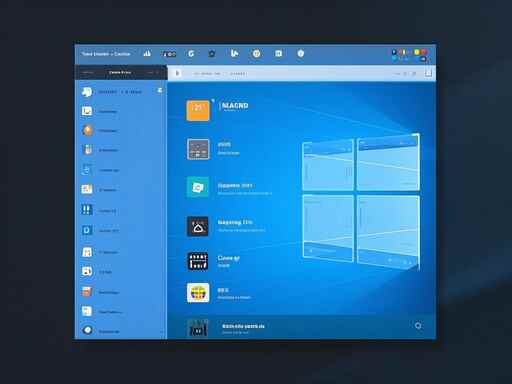The height and width of the screenshot is (384, 512).
Task: Click the plain white round icon in toolbar
Action: click(301, 53)
